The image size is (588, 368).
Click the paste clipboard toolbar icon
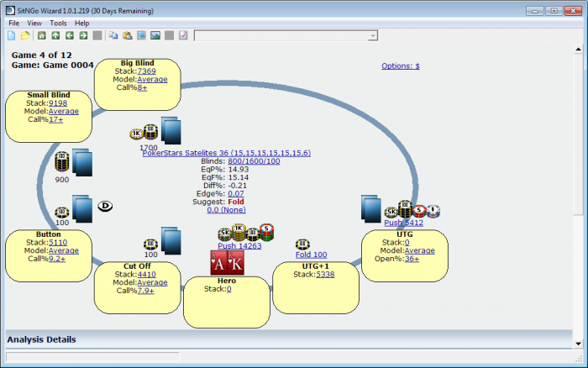(128, 35)
